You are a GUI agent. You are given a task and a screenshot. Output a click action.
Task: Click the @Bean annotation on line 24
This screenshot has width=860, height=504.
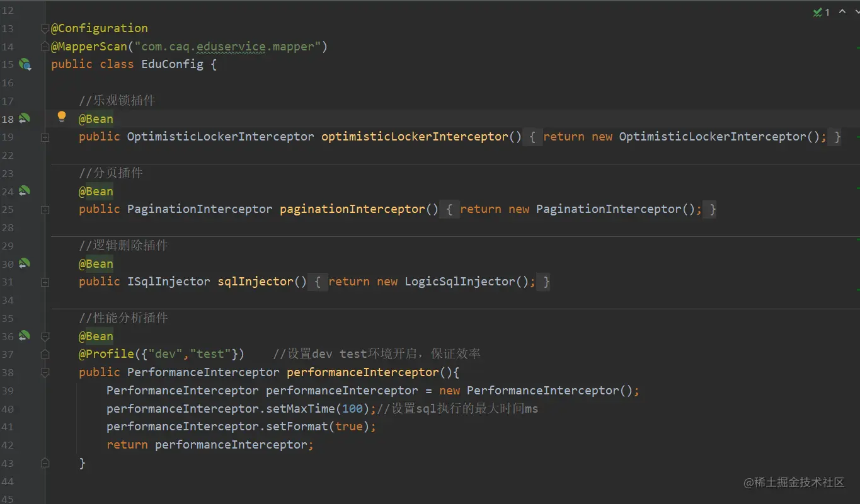point(96,192)
